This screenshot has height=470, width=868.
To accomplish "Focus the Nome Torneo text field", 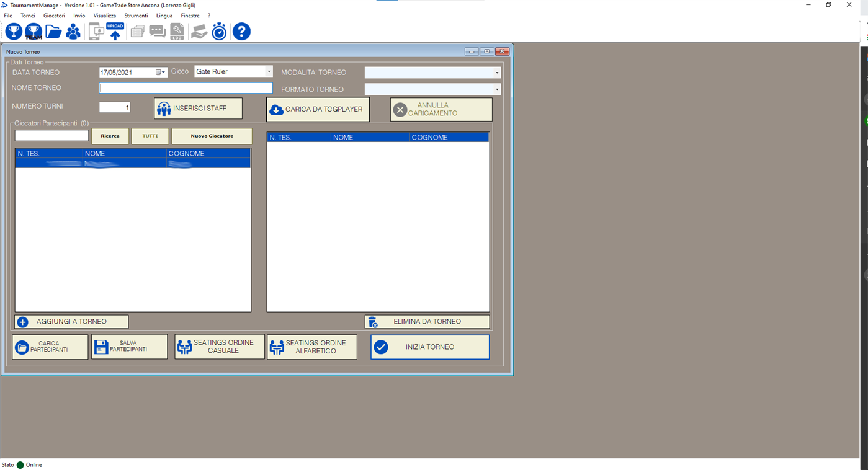I will 186,88.
